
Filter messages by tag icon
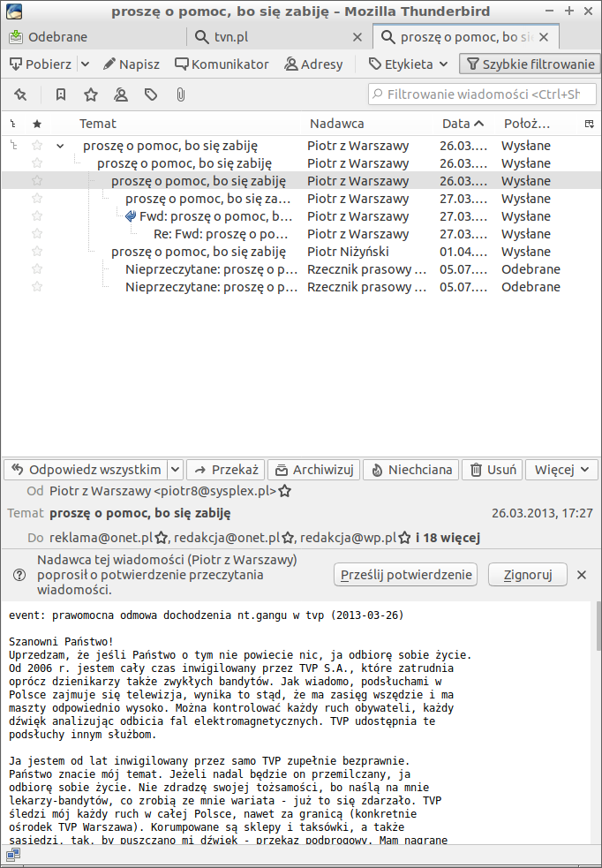pyautogui.click(x=150, y=94)
